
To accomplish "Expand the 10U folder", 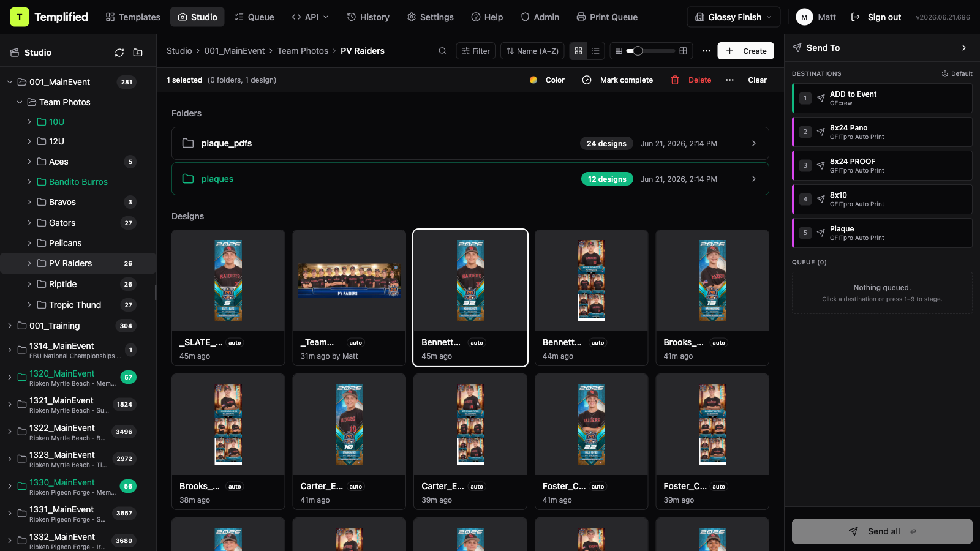I will click(x=29, y=122).
